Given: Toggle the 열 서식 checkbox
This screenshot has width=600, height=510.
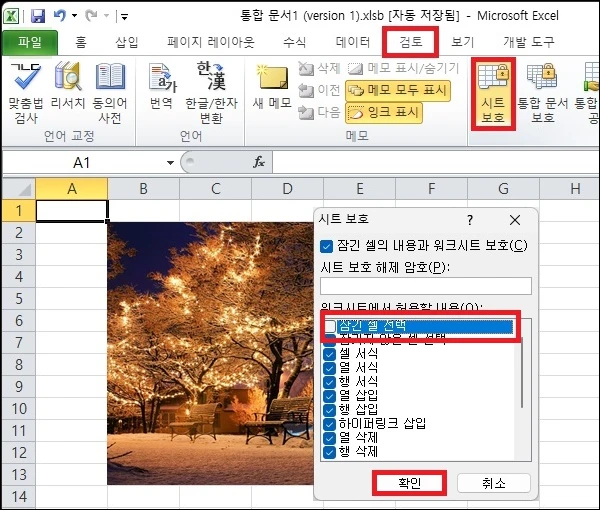Looking at the screenshot, I should point(329,368).
